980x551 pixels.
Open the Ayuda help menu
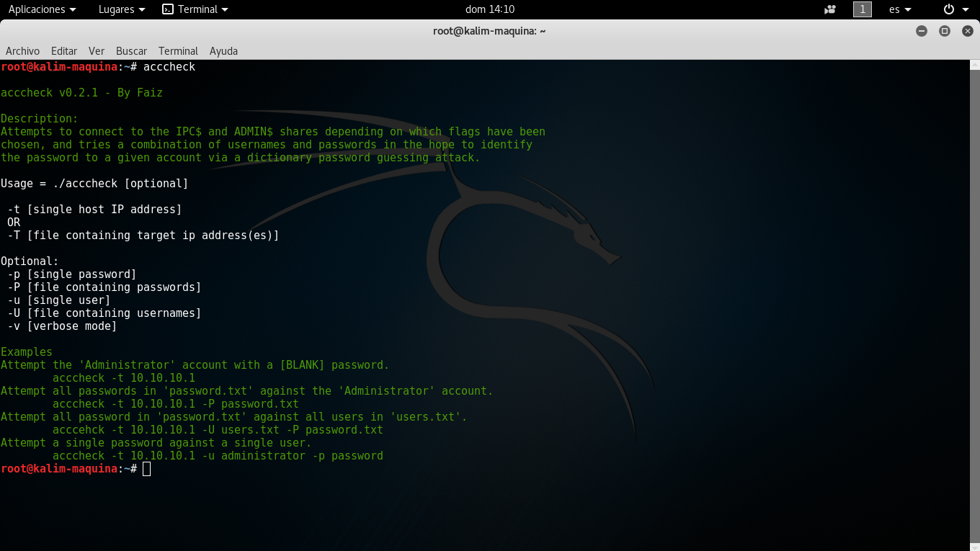point(223,51)
